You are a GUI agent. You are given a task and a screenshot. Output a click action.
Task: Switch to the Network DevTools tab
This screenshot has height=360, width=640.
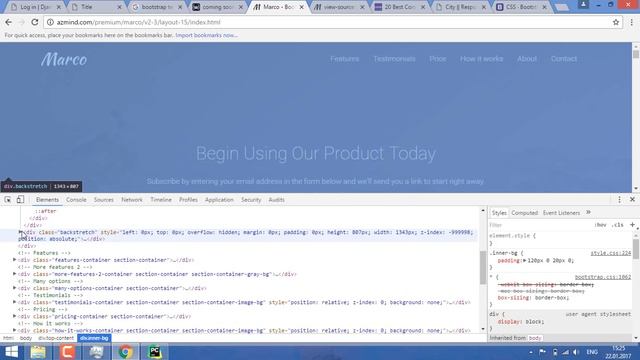tap(132, 200)
